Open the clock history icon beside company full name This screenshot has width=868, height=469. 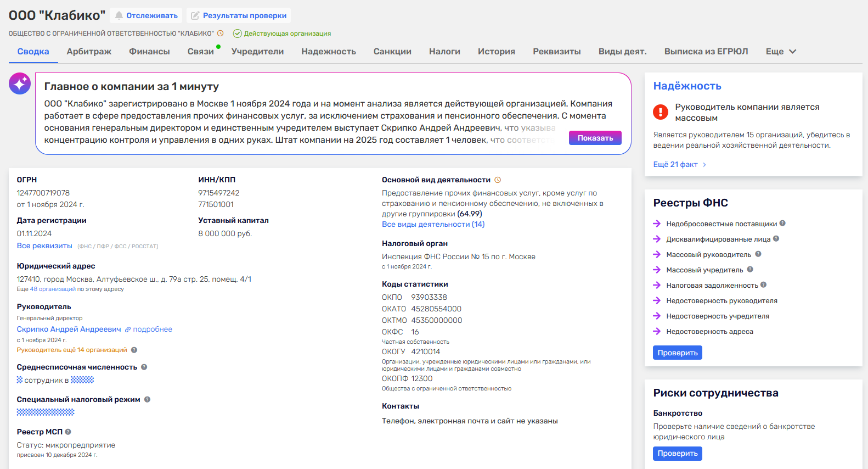(x=221, y=33)
